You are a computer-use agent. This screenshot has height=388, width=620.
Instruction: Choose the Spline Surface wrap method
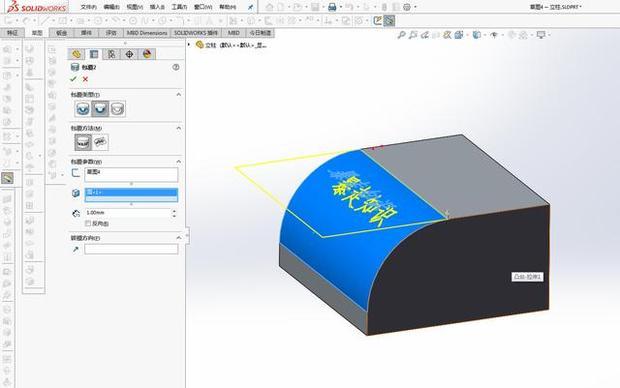(x=100, y=142)
